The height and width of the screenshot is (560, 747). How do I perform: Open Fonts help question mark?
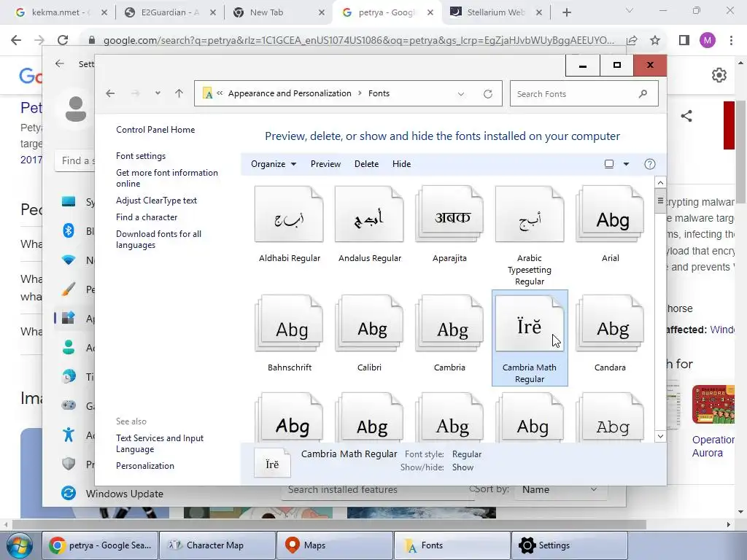point(649,164)
